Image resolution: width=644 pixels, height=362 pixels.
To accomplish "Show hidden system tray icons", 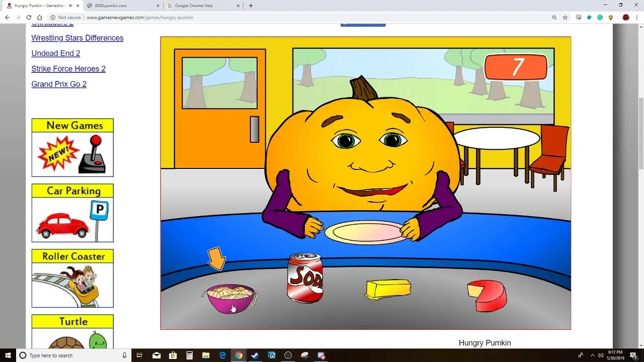I will (592, 355).
